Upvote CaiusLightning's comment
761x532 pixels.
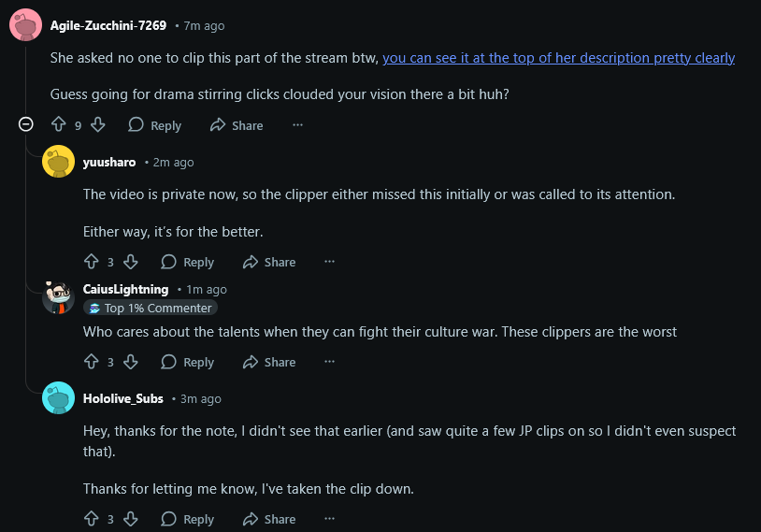click(92, 362)
